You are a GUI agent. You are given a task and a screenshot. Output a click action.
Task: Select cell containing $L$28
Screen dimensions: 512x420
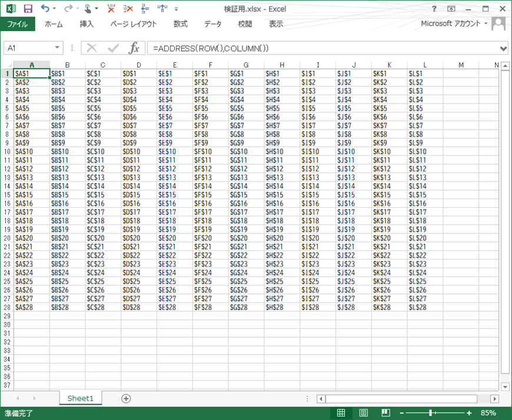425,308
